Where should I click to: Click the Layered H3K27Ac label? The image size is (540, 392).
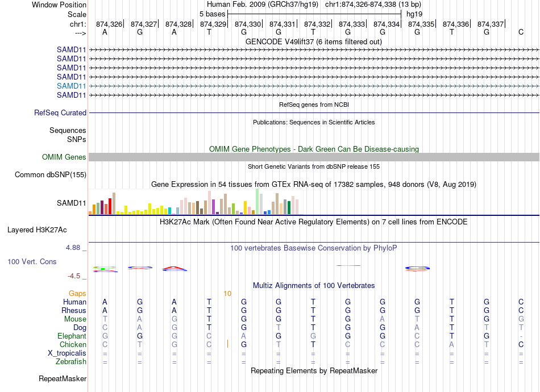[x=37, y=230]
